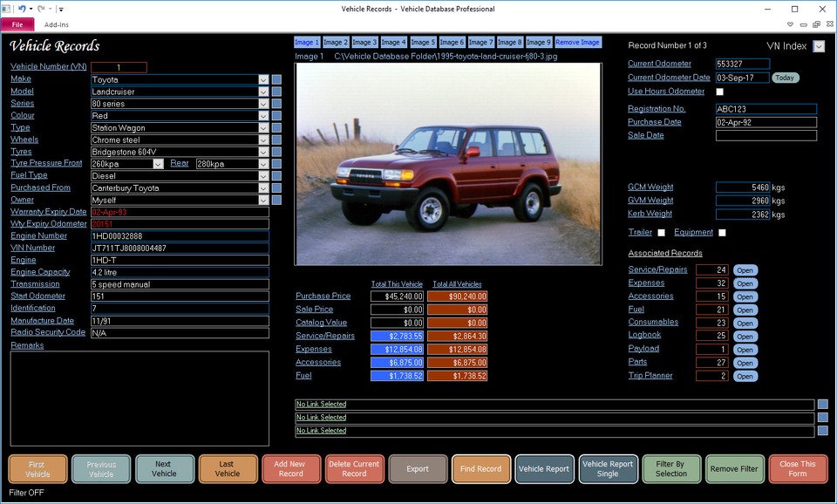Click the Remove Image button
837x504 pixels.
pos(577,42)
